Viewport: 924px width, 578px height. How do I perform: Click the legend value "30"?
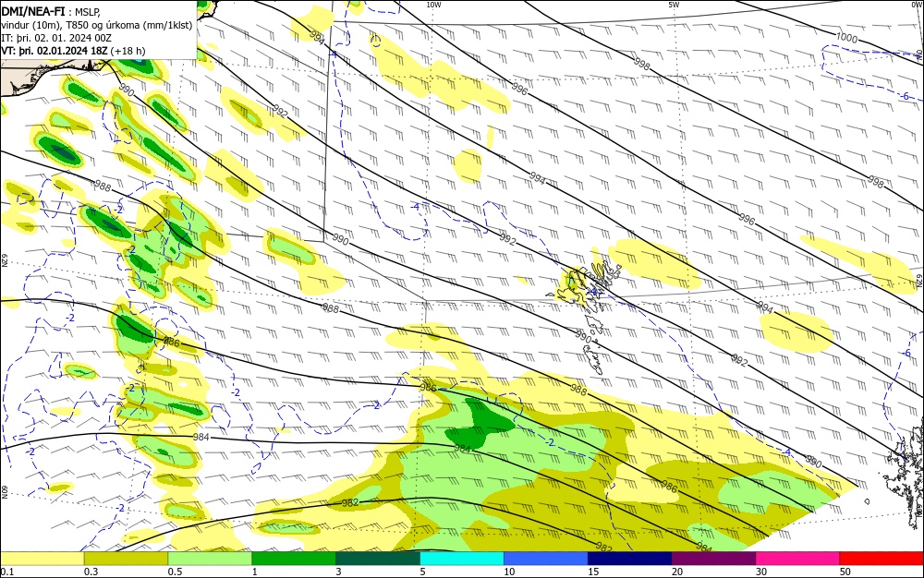(761, 572)
